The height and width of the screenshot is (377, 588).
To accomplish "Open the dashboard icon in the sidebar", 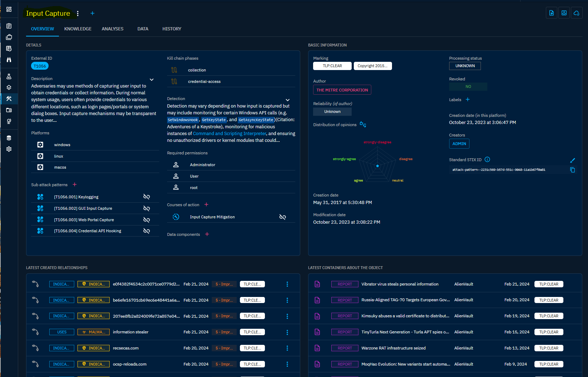I will pyautogui.click(x=9, y=9).
